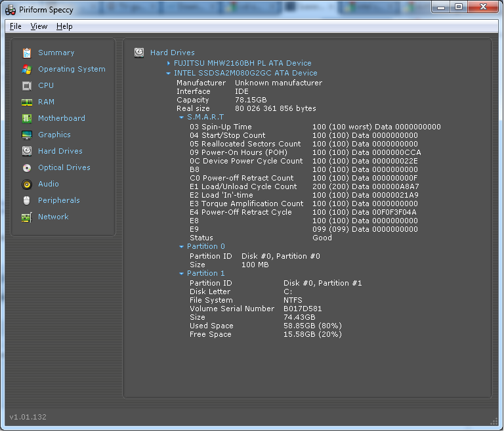Go to the Audio section
This screenshot has width=504, height=432.
coord(49,184)
